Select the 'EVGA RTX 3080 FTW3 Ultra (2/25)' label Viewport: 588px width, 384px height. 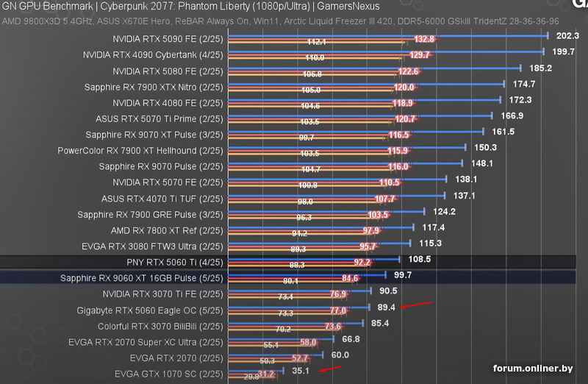(x=152, y=246)
